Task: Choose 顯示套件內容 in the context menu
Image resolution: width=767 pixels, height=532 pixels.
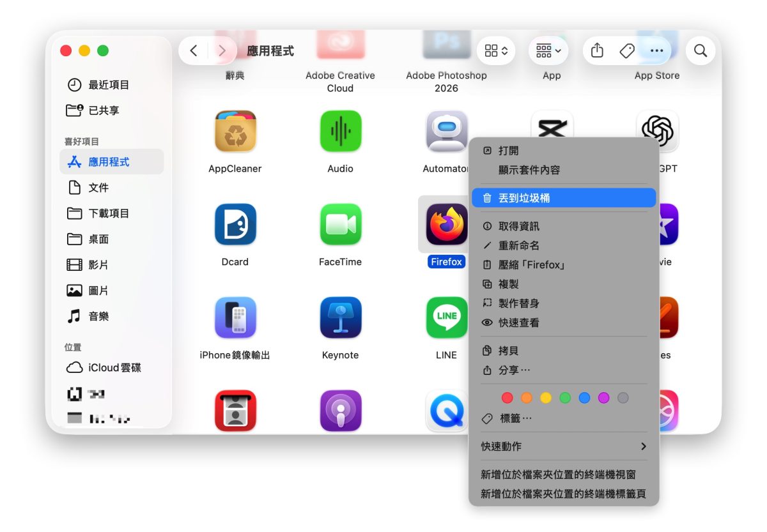Action: pos(564,170)
